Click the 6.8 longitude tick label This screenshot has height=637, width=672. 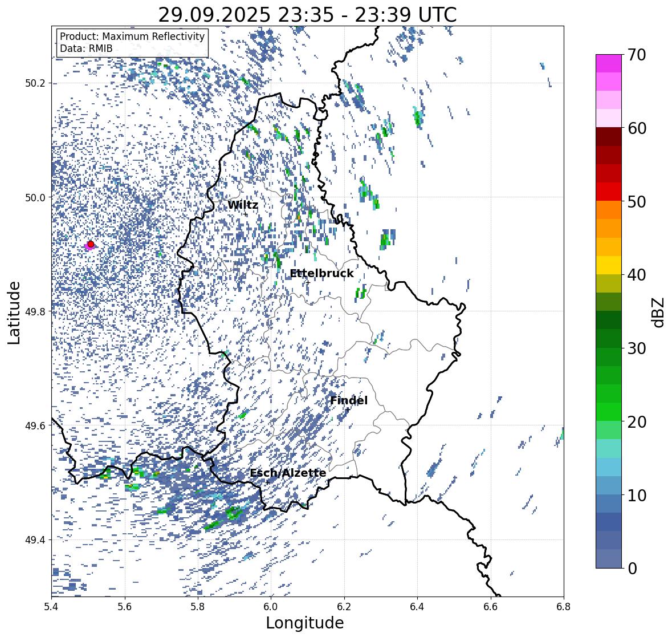(x=563, y=607)
